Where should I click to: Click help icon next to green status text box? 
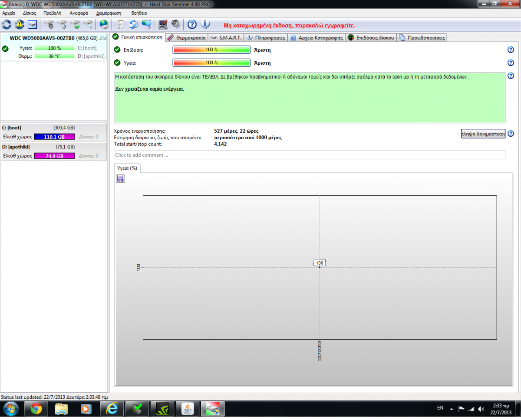tap(511, 76)
